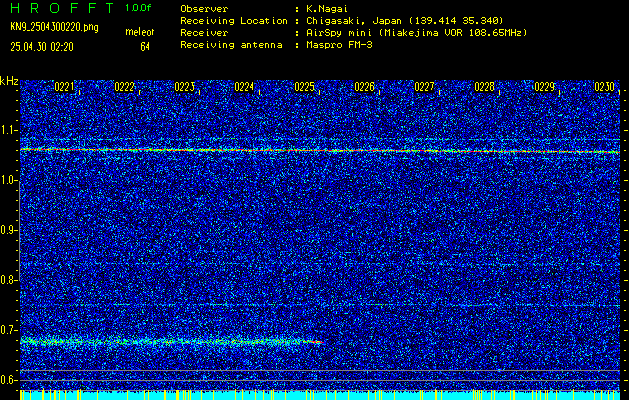629x400 pixels.
Task: Click the Observer field label
Action: click(x=204, y=9)
